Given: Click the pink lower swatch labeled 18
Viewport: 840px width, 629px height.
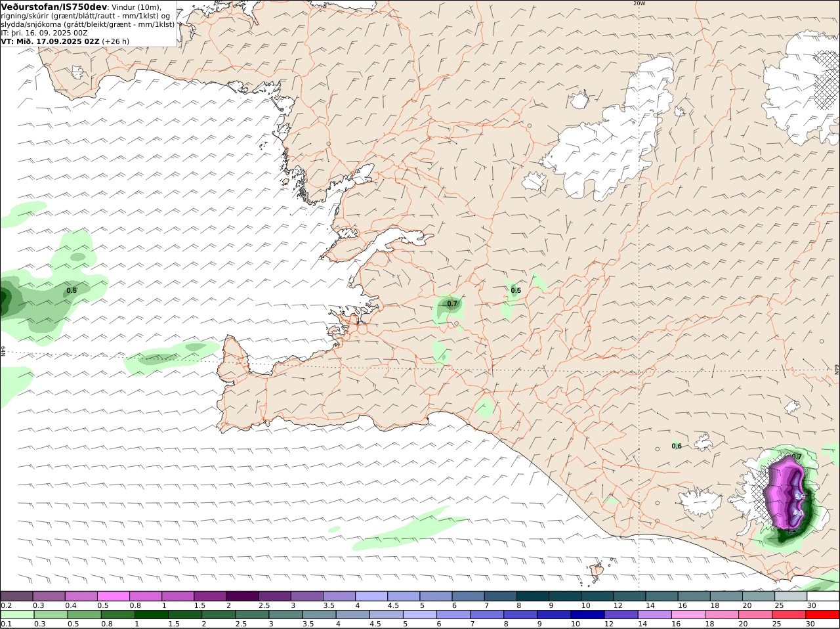Looking at the screenshot, I should (722, 615).
